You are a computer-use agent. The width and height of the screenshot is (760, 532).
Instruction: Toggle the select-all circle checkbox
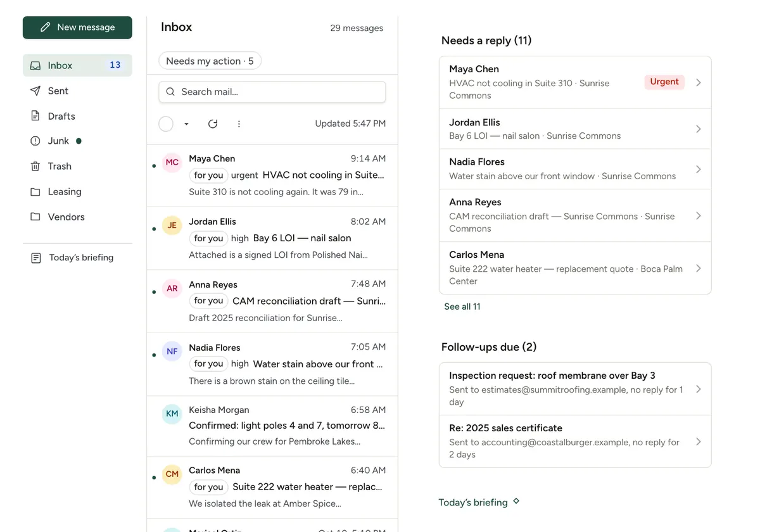(x=166, y=124)
